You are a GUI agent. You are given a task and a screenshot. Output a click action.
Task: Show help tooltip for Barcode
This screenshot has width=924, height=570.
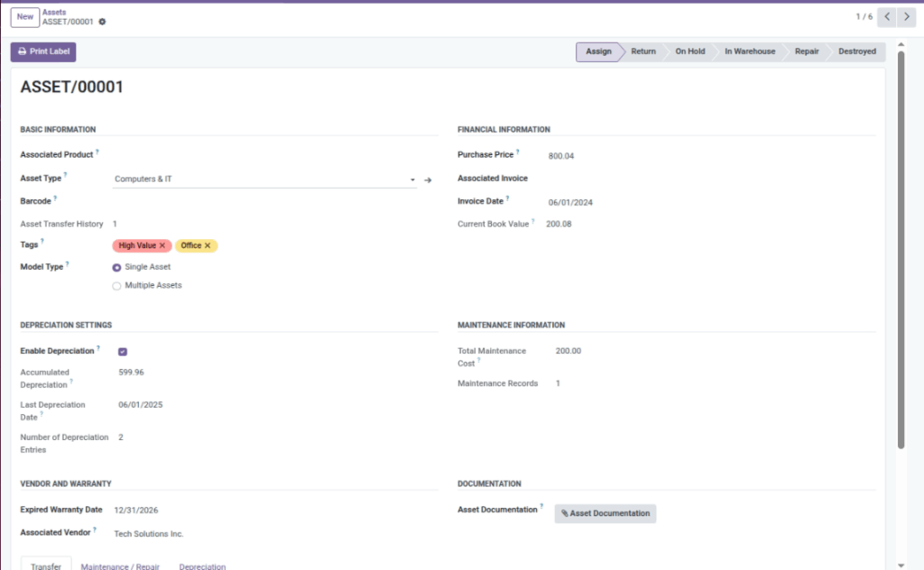pyautogui.click(x=55, y=198)
